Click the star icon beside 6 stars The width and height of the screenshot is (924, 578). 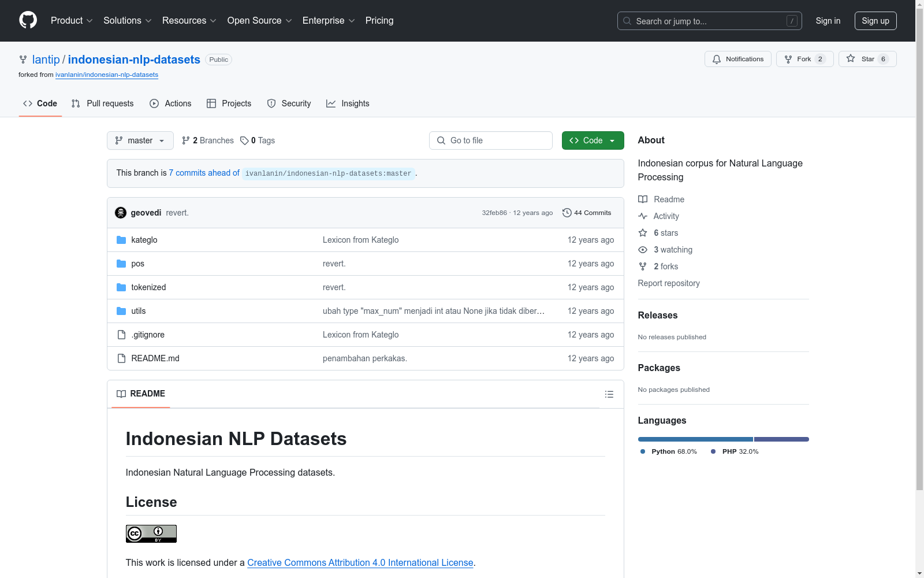pos(643,233)
